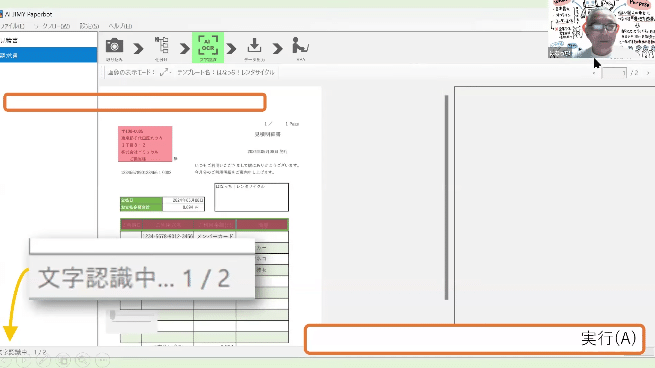The image size is (655, 368).
Task: Select the highlighted blue row in document list
Action: coord(48,55)
